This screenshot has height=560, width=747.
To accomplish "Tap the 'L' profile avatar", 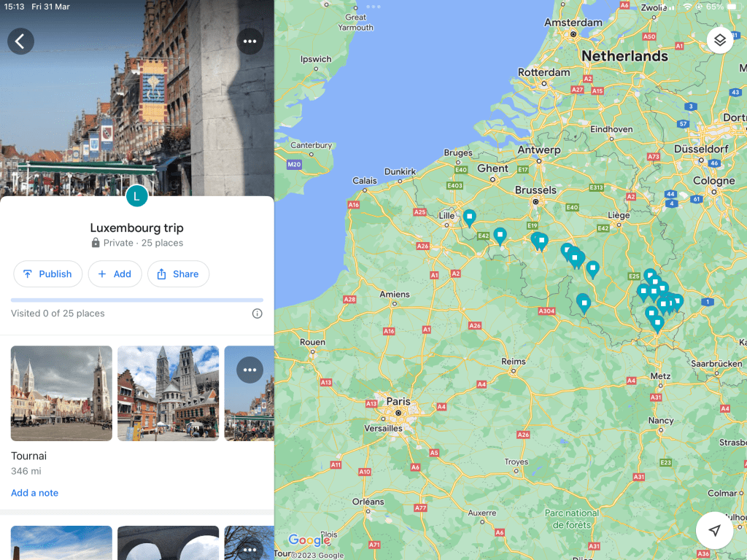I will click(x=136, y=195).
